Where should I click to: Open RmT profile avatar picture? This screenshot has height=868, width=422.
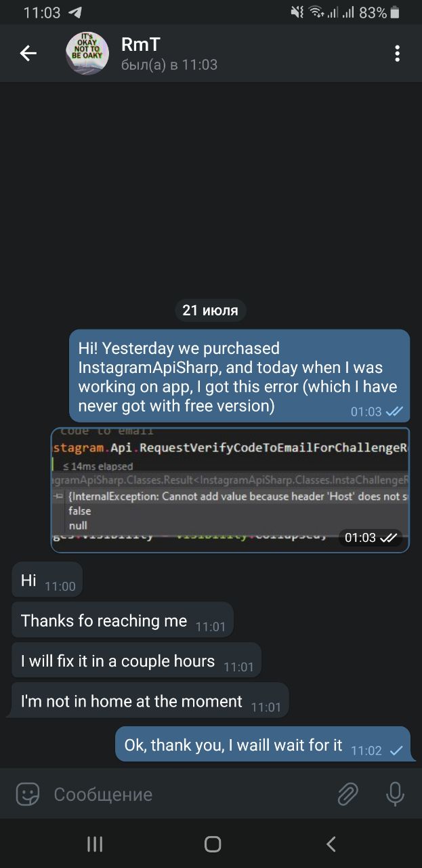(x=87, y=53)
